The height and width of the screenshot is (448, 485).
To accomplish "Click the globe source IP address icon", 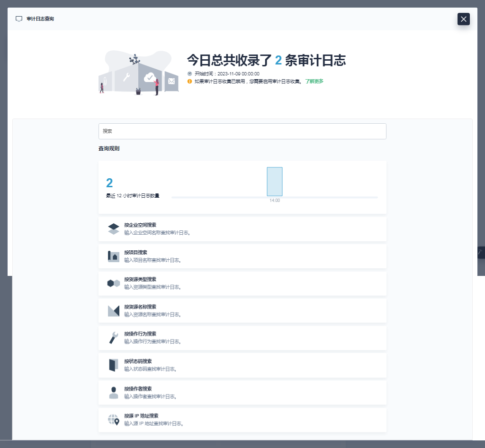I will tap(114, 420).
